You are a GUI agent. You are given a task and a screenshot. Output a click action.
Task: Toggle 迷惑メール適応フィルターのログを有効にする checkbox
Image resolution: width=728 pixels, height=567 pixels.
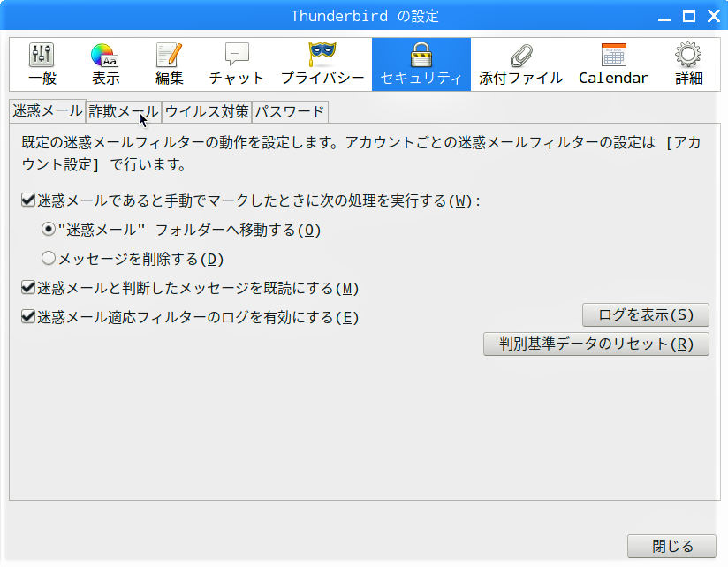click(x=28, y=316)
